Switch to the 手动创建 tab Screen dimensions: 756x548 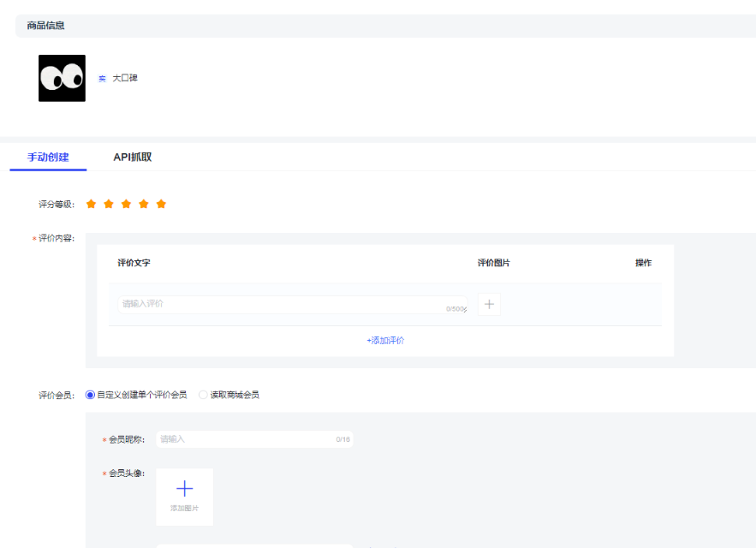coord(48,158)
